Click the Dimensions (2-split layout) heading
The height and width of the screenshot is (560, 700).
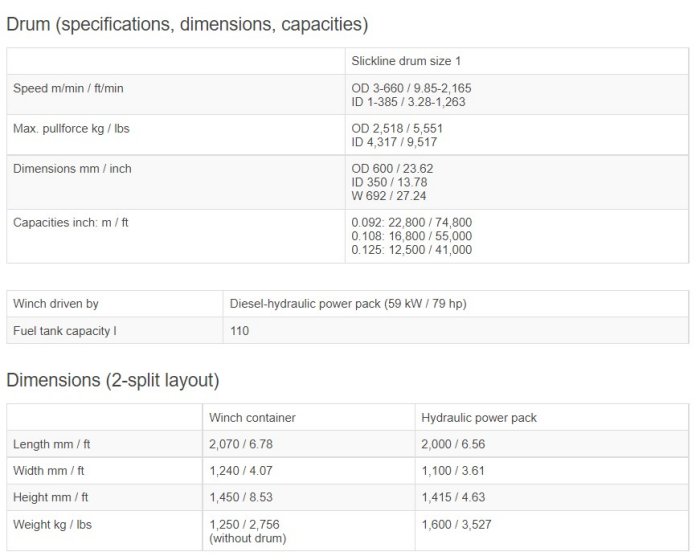[113, 381]
